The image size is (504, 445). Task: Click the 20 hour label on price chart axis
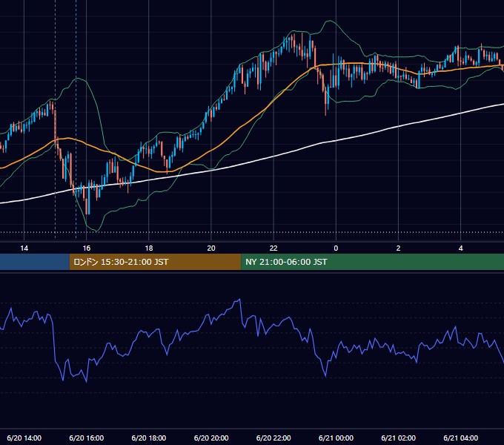(x=211, y=248)
